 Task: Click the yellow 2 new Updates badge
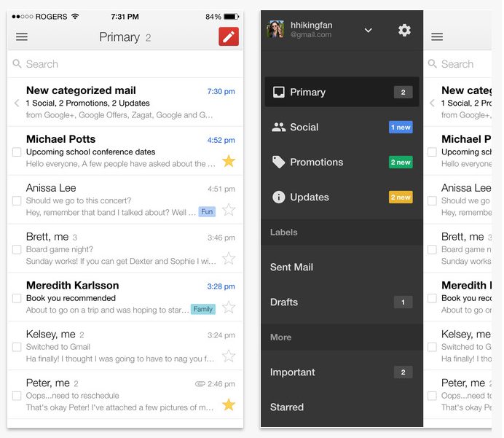coord(401,197)
